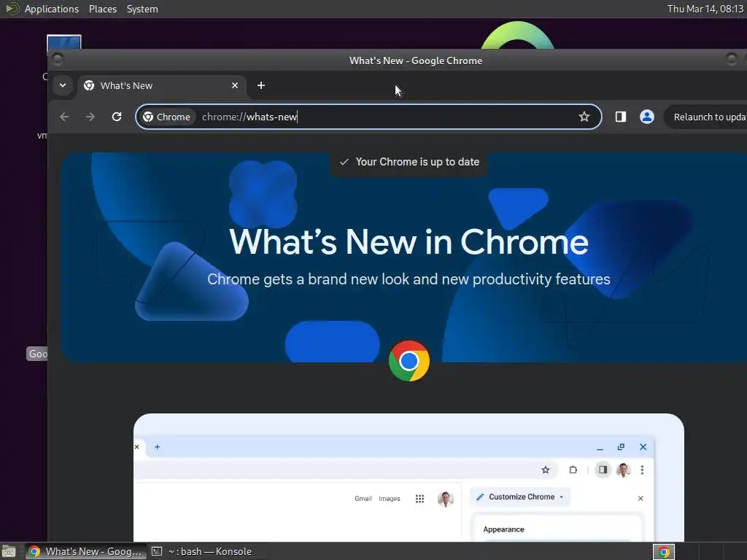Click the What's New - Google Chrome title bar
The width and height of the screenshot is (747, 560).
pos(415,61)
